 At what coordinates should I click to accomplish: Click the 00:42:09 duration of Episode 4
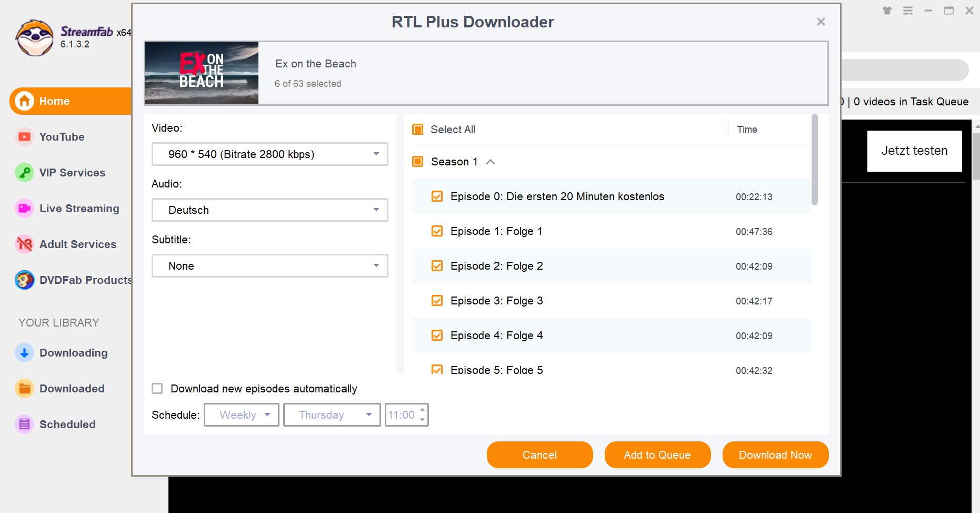pos(754,336)
